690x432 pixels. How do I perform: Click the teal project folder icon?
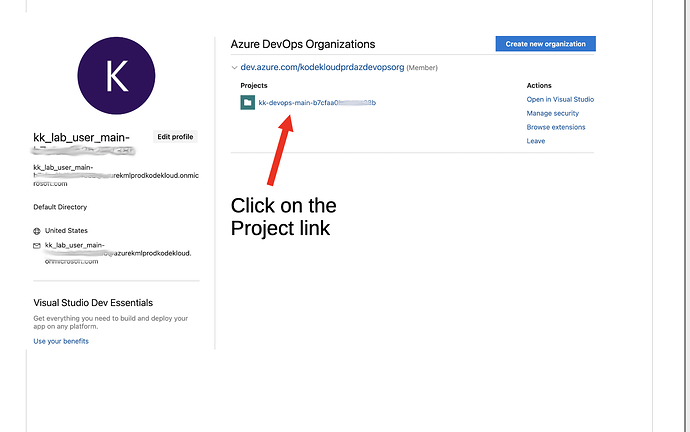pos(248,103)
